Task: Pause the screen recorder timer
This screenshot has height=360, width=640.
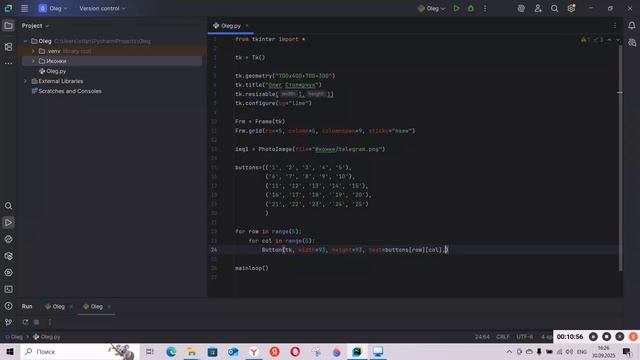Action: 593,337
